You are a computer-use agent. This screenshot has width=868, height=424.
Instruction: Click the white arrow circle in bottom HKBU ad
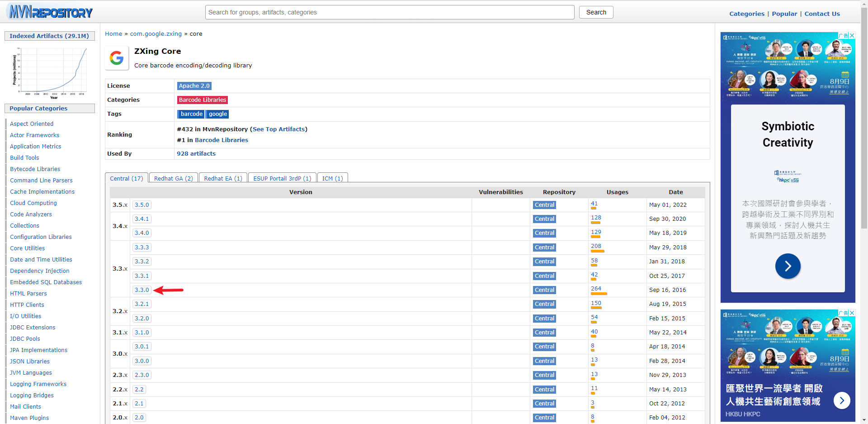tap(841, 400)
